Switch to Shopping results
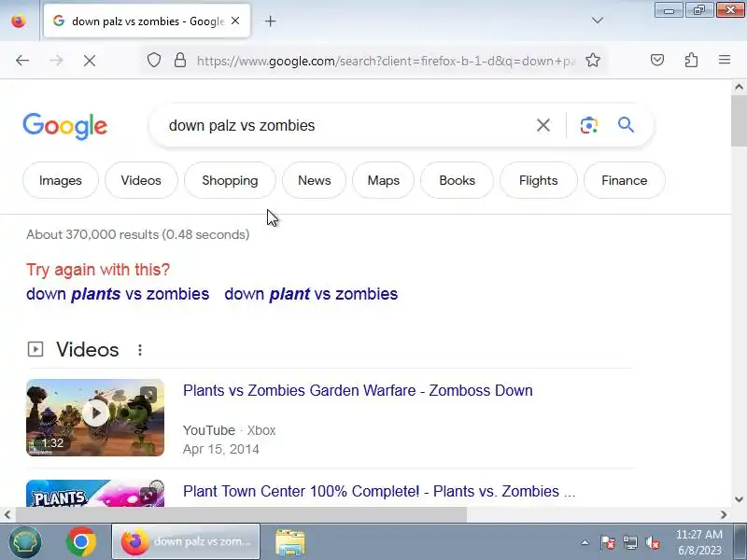The image size is (747, 560). coord(230,180)
